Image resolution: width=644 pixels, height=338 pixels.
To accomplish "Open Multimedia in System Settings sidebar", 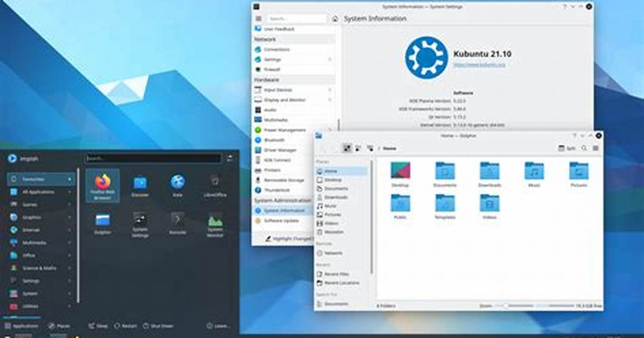I will tap(293, 120).
